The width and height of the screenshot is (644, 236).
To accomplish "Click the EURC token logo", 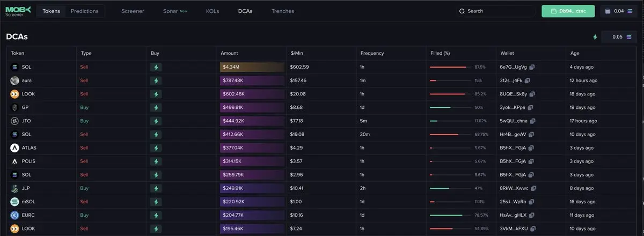I will 14,215.
